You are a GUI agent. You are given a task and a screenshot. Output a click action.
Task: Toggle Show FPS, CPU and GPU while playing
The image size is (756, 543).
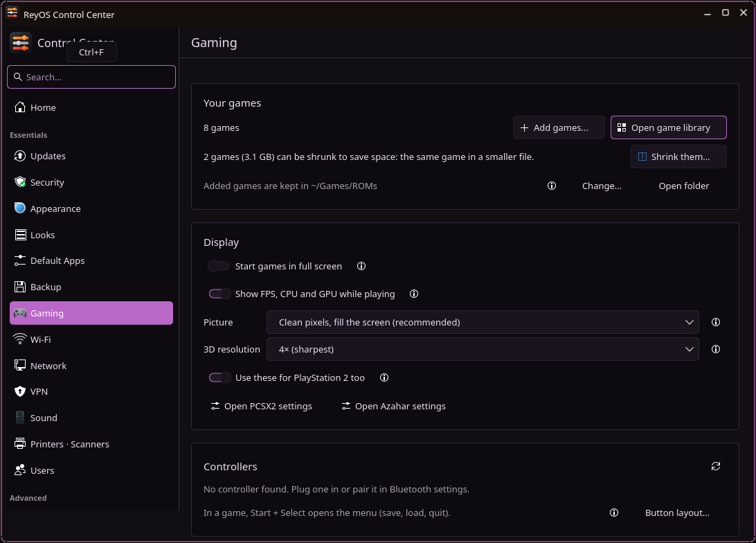pos(219,294)
